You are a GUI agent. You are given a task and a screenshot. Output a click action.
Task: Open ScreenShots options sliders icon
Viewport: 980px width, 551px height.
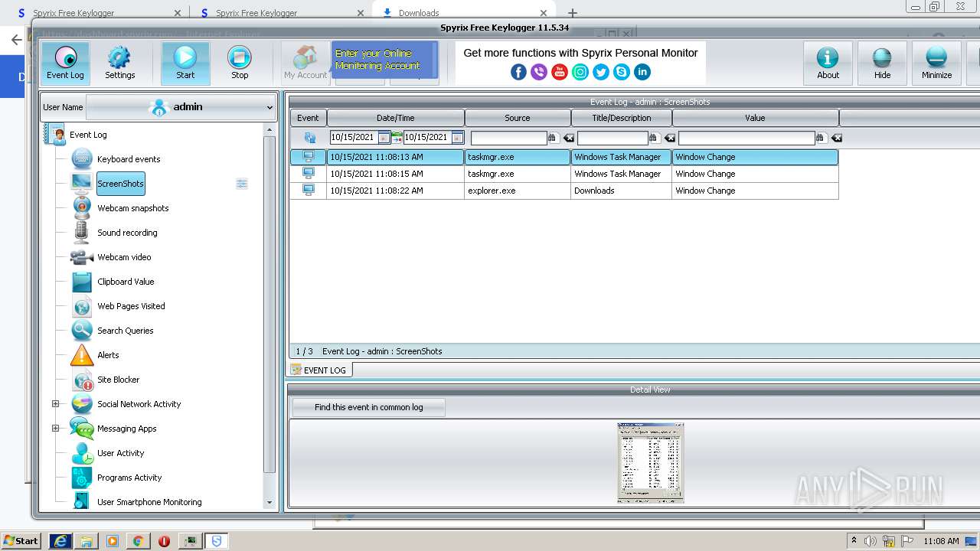pyautogui.click(x=242, y=184)
